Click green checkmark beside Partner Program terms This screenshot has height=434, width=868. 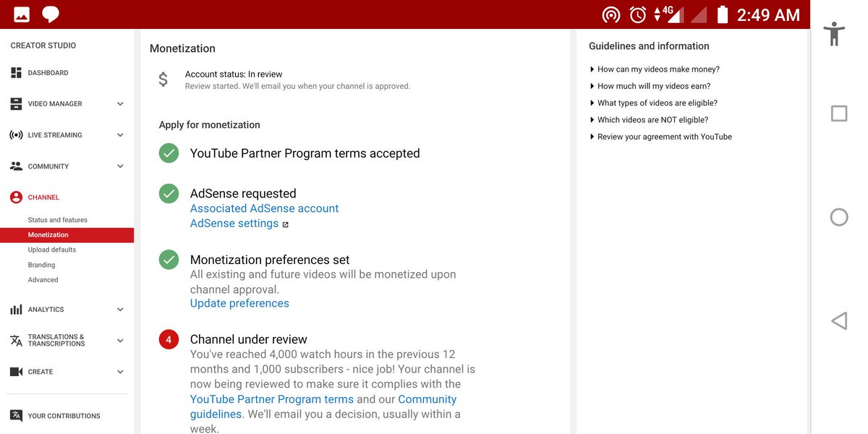tap(169, 153)
